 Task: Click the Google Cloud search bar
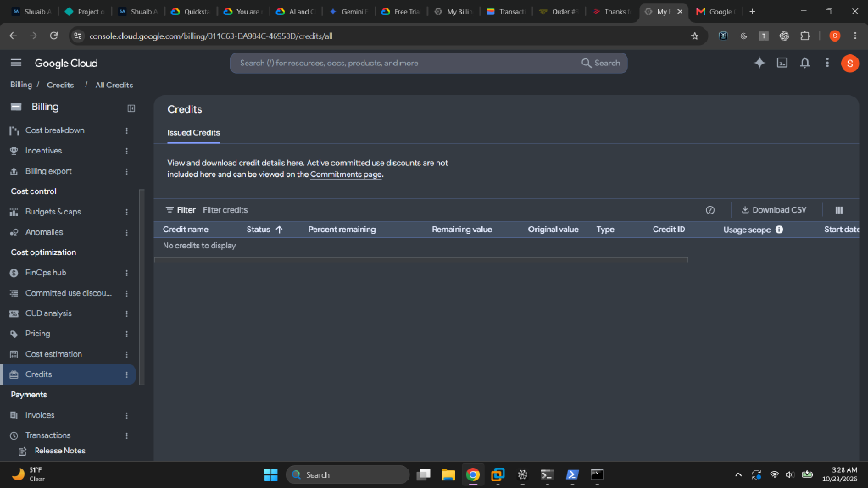tap(428, 63)
